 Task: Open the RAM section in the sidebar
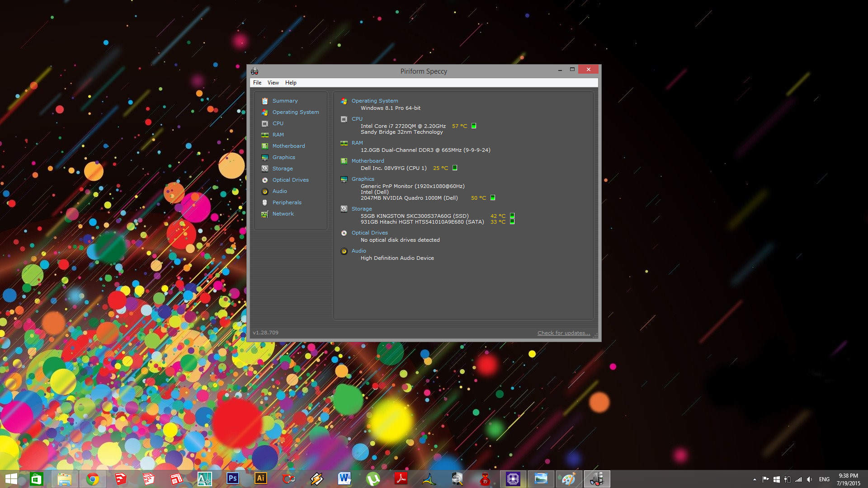tap(278, 135)
